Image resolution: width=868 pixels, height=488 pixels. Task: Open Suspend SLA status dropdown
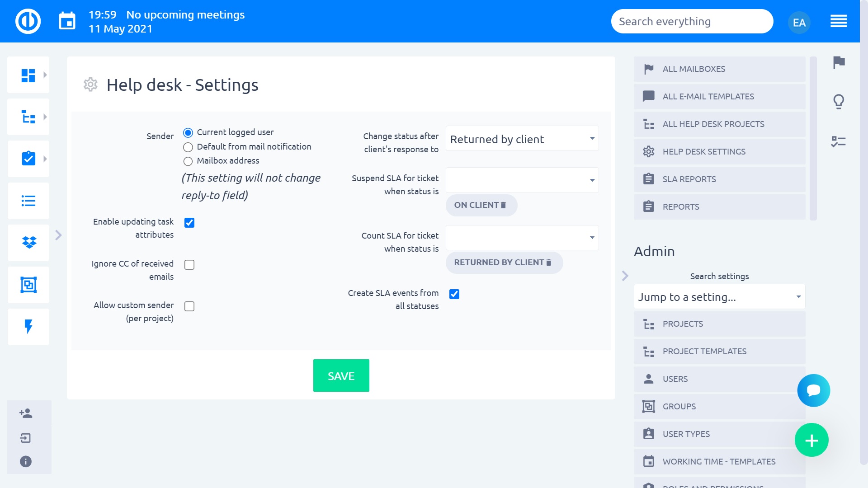point(522,180)
